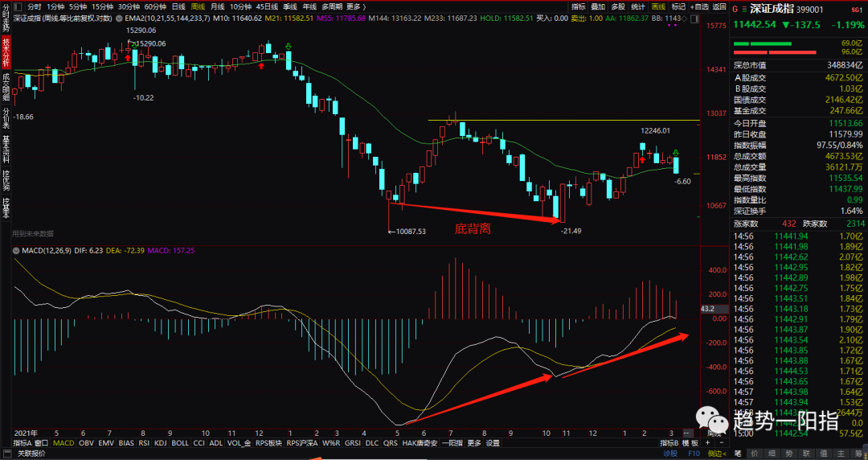The width and height of the screenshot is (868, 460).
Task: Select RPS板块 indicator tab
Action: [x=269, y=443]
